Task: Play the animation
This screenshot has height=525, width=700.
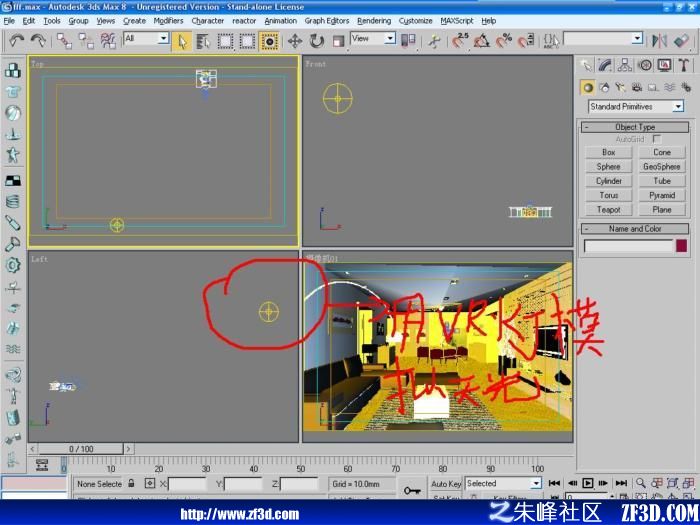Action: point(588,483)
